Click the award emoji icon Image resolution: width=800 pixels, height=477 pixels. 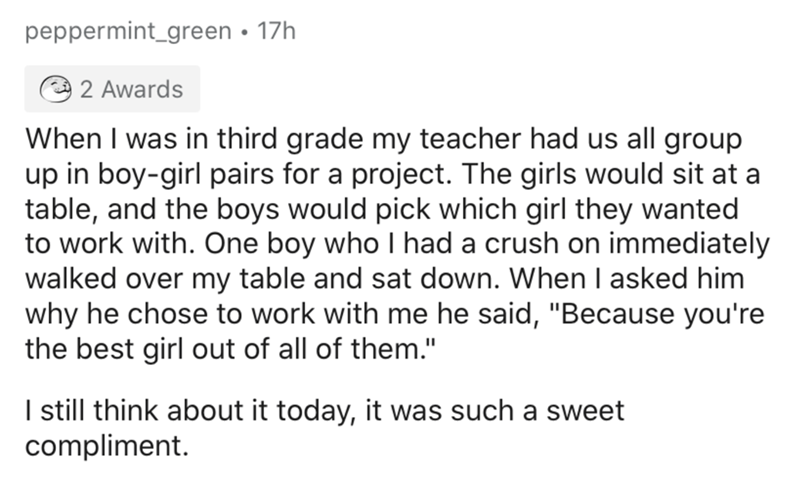pos(60,89)
